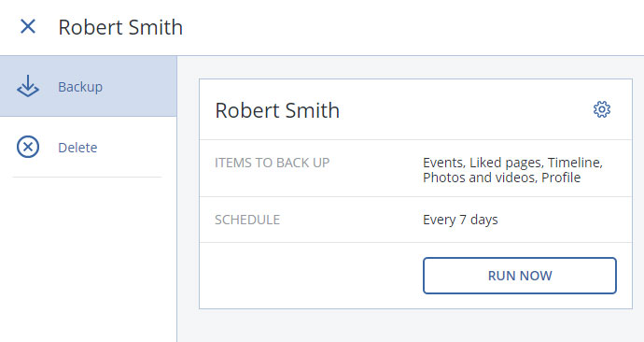Open backup settings via the gear icon
Viewport: 644px width, 342px height.
pos(602,109)
